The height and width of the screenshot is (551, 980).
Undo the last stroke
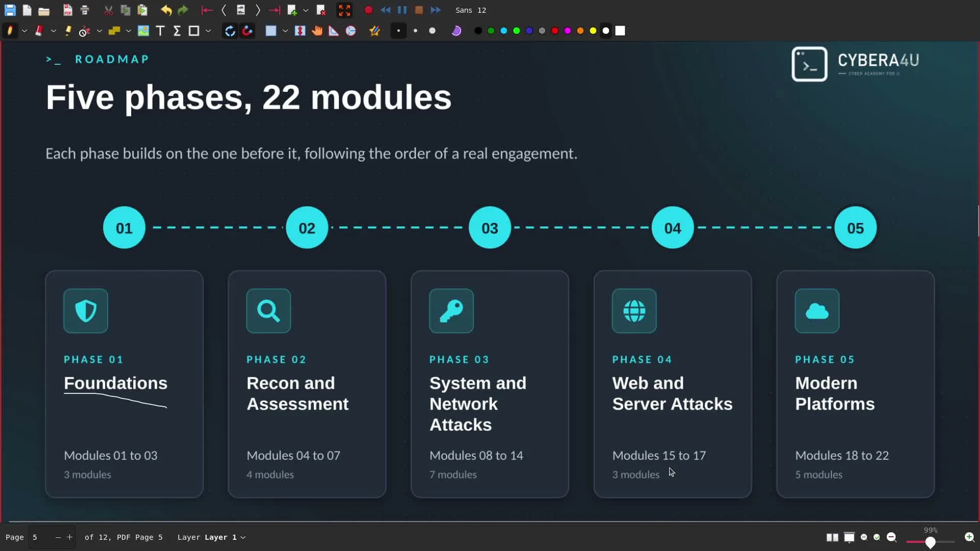coord(166,10)
